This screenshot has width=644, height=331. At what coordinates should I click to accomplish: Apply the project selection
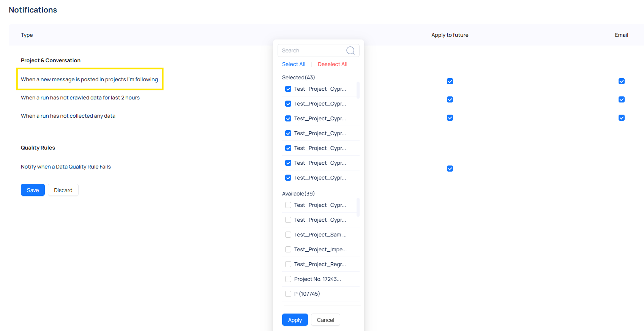point(295,320)
